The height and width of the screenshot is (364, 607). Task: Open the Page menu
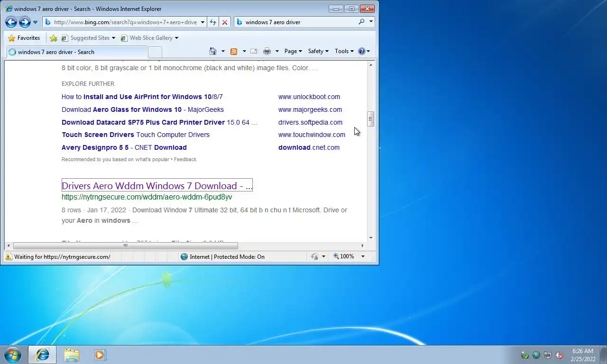[293, 51]
